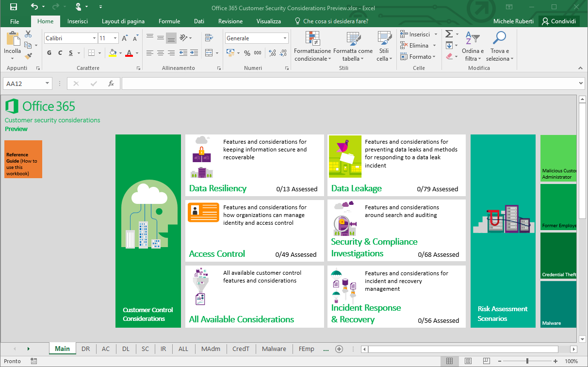
Task: Increase the cell indent
Action: tap(194, 53)
